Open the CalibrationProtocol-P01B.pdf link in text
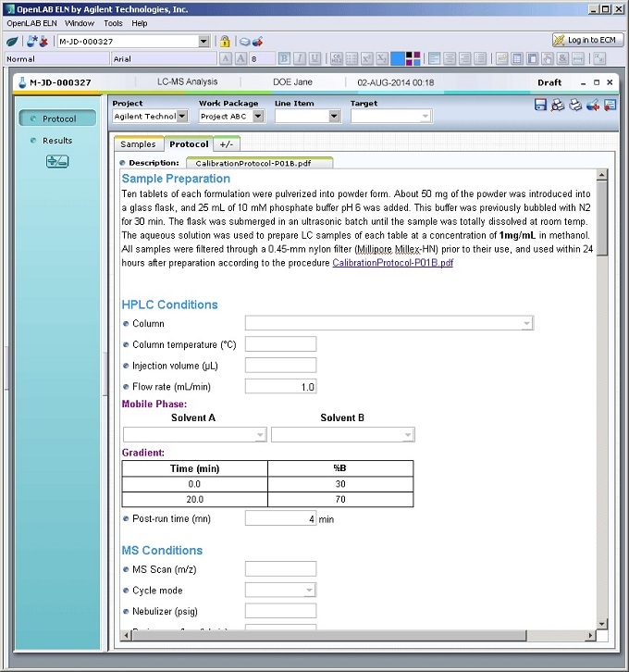 pos(392,263)
